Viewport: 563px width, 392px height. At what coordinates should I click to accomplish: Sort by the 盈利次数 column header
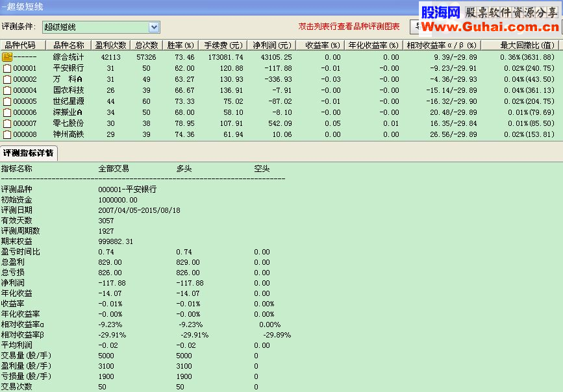[x=110, y=45]
